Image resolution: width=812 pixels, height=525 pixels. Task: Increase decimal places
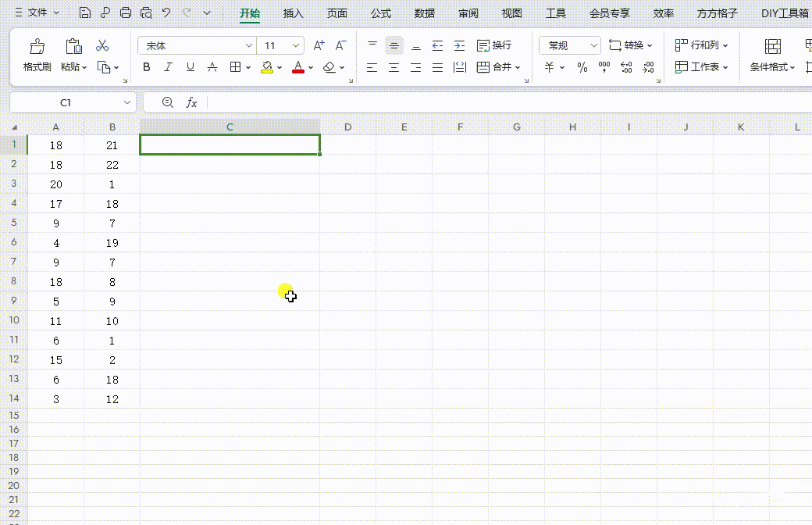627,67
